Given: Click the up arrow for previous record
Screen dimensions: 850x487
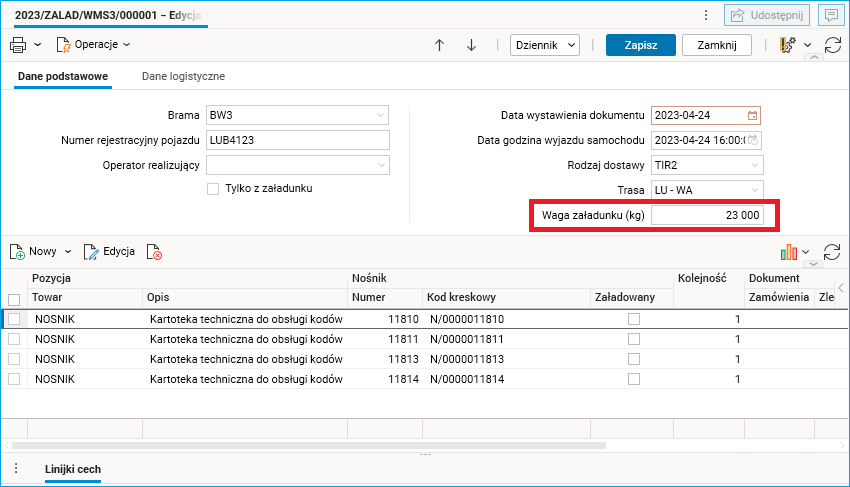Looking at the screenshot, I should [439, 45].
